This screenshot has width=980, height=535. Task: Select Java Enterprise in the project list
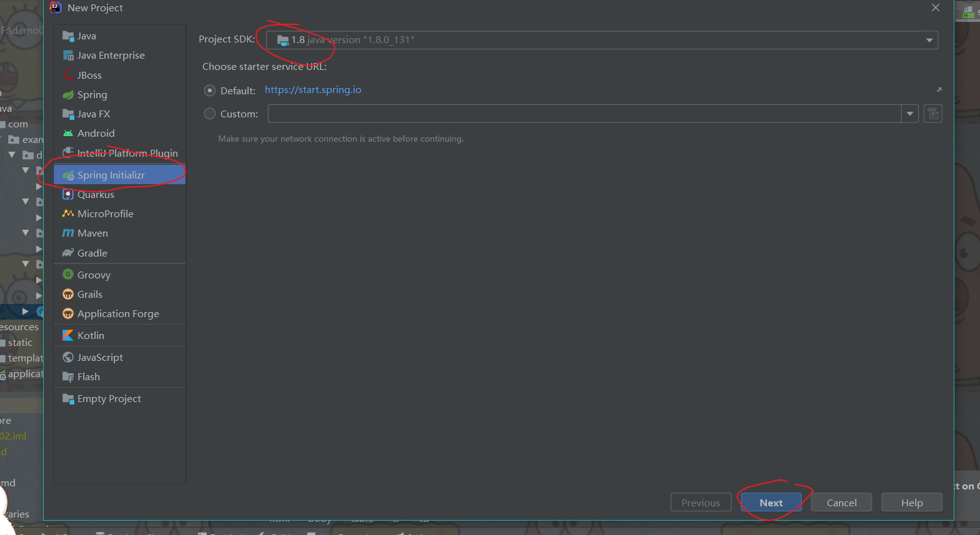[120, 55]
